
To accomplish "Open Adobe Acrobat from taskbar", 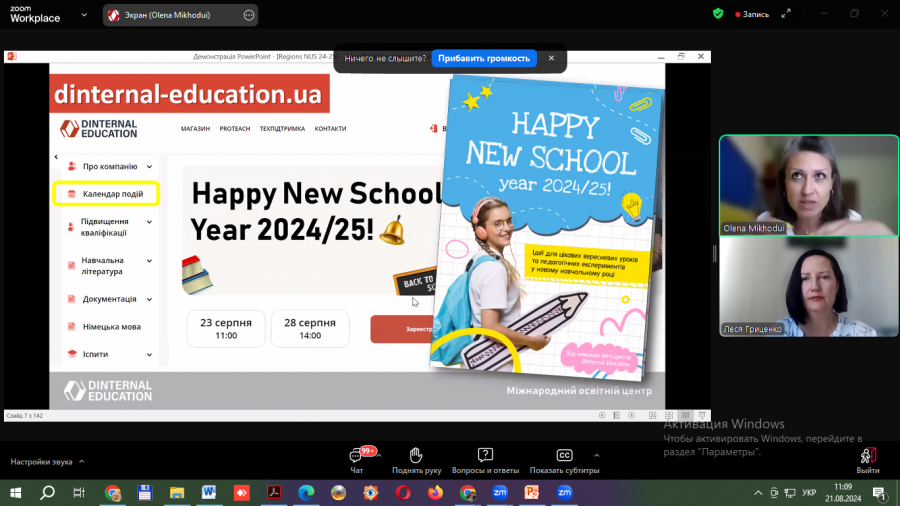I will click(274, 493).
